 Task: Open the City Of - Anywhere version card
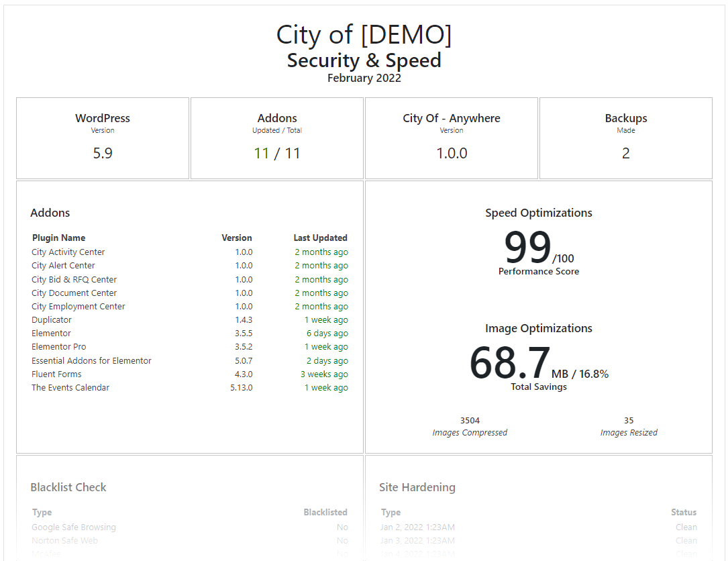451,138
